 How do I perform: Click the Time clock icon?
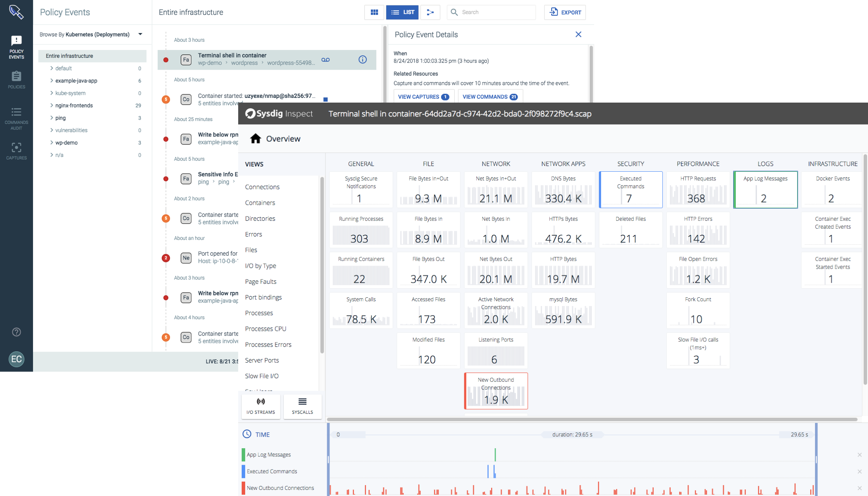click(x=247, y=434)
